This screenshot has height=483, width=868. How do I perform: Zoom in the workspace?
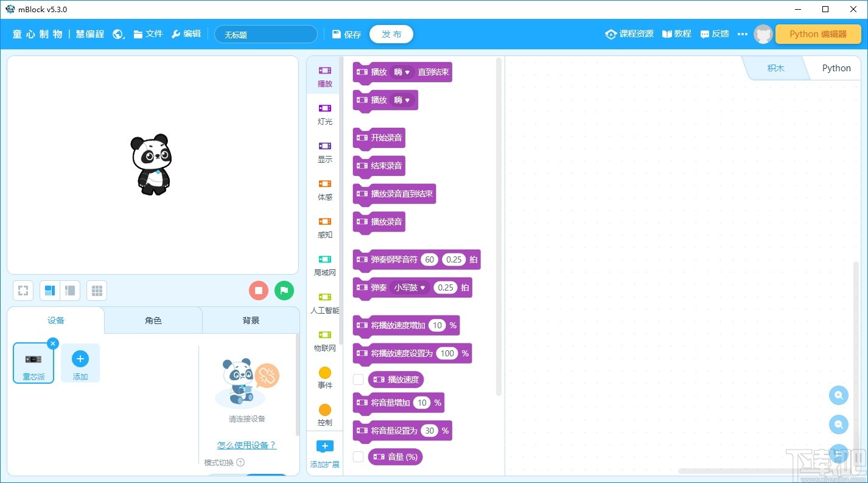[x=839, y=395]
